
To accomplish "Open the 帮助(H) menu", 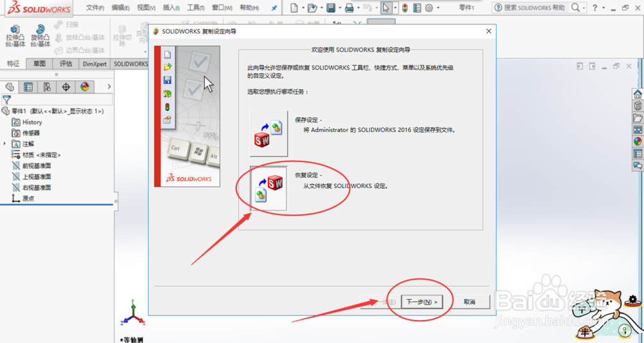I will tap(249, 8).
